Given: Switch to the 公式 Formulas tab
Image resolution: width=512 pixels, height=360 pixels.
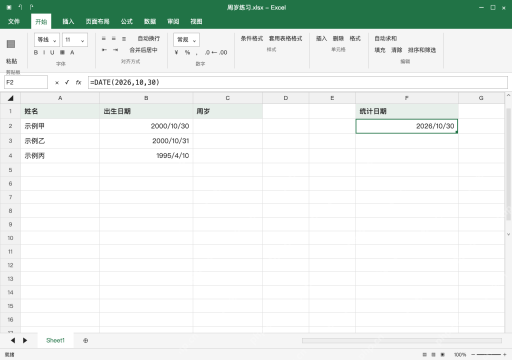Looking at the screenshot, I should tap(127, 21).
